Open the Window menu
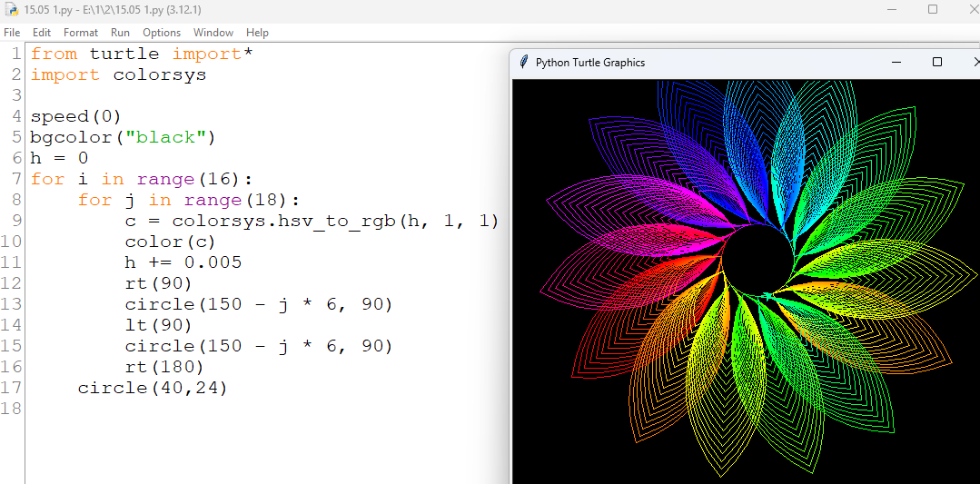Viewport: 980px width, 484px height. [213, 33]
